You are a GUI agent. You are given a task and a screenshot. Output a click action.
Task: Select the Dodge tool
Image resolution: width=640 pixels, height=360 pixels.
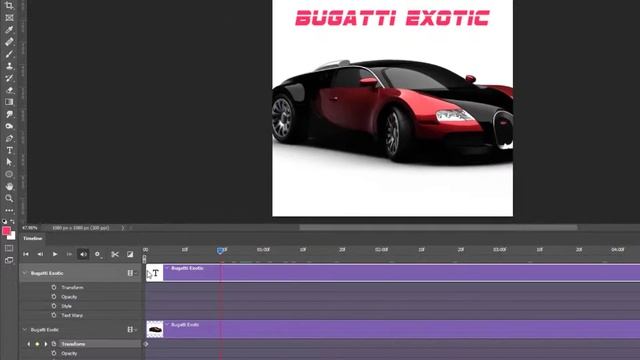point(9,126)
